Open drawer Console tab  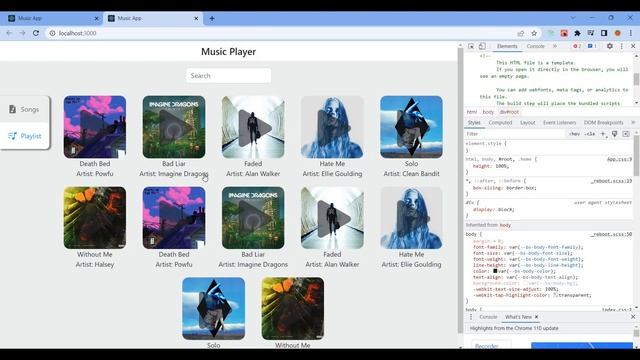488,317
